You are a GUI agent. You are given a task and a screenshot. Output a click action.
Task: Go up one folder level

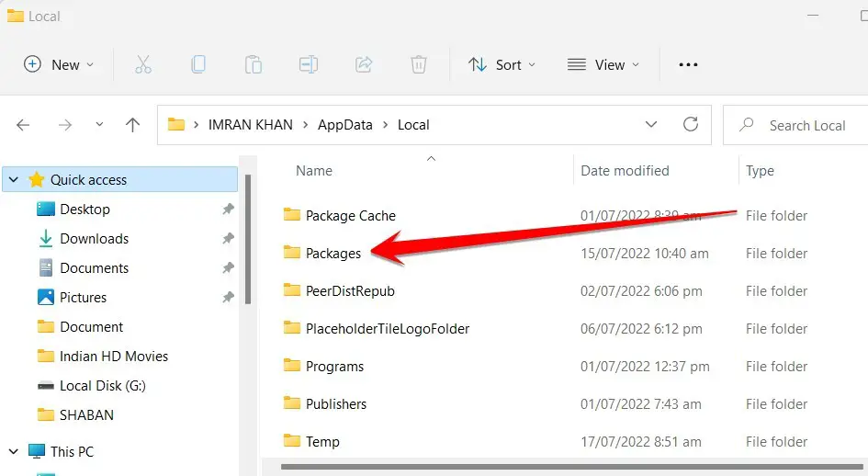(132, 125)
